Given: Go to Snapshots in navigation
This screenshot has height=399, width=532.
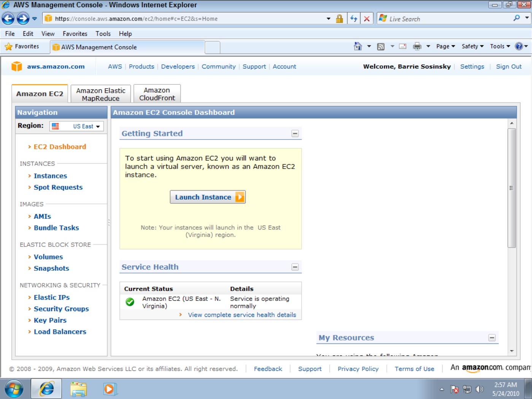Looking at the screenshot, I should [x=51, y=269].
